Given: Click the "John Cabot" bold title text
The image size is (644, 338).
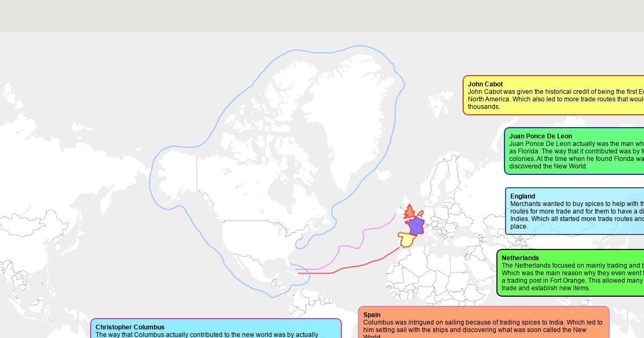Looking at the screenshot, I should click(485, 84).
